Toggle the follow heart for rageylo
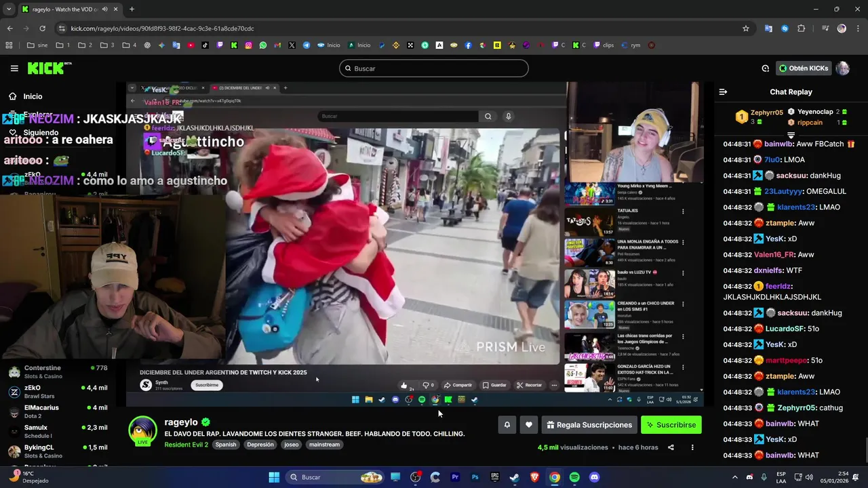This screenshot has height=488, width=868. click(529, 425)
